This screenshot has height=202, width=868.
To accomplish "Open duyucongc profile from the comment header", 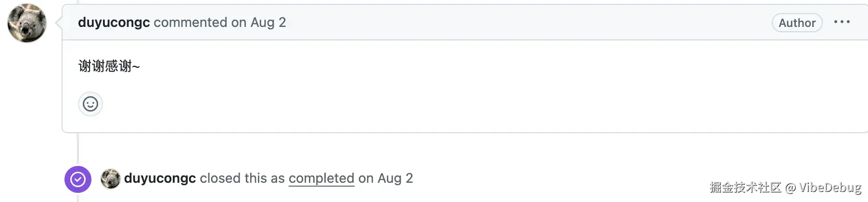I will coord(114,23).
